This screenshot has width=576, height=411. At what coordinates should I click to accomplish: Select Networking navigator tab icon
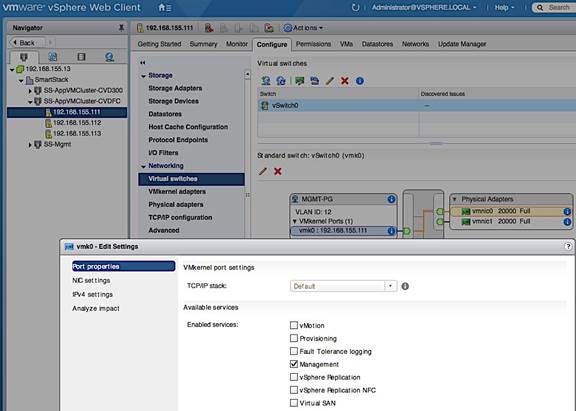coord(109,57)
